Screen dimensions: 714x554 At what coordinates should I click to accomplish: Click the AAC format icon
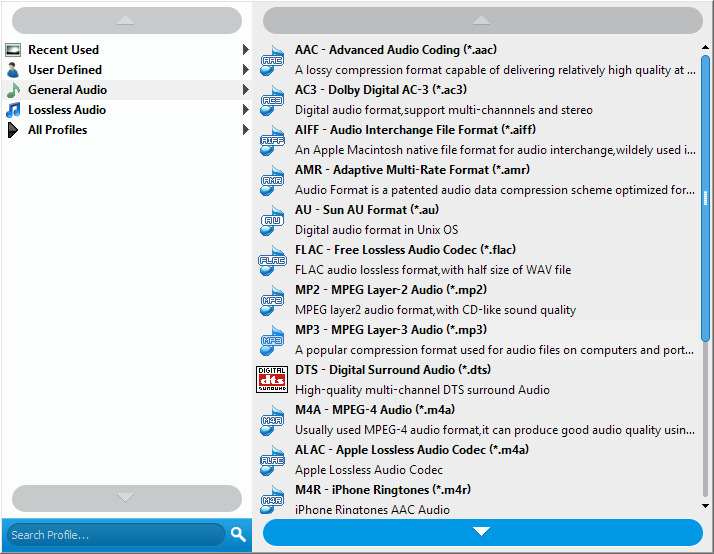(272, 60)
